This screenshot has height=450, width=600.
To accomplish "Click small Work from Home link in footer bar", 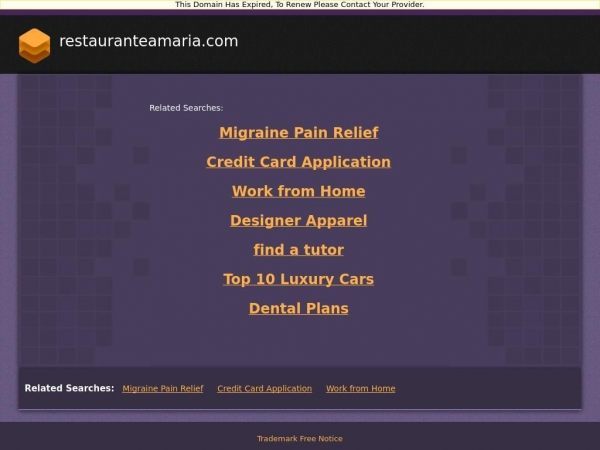I will [x=360, y=388].
